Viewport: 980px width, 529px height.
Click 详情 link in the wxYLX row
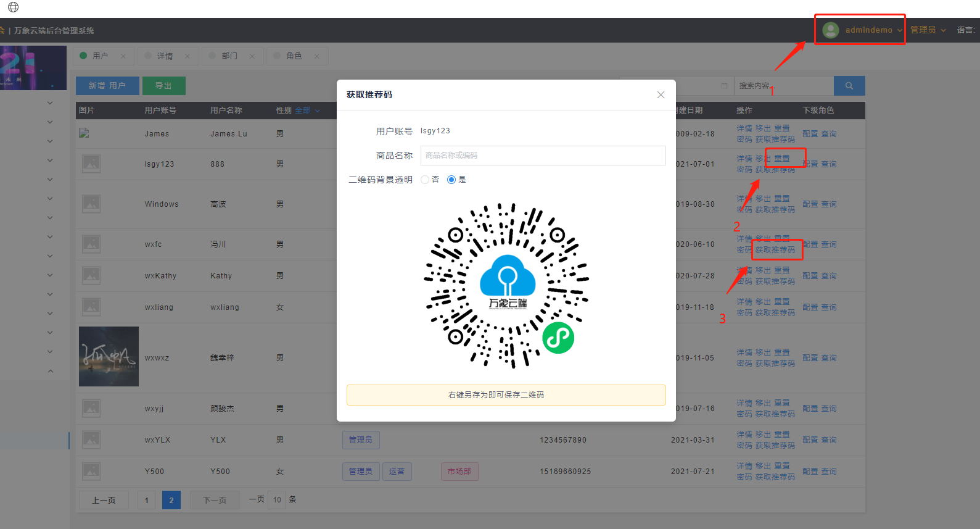[x=744, y=435]
